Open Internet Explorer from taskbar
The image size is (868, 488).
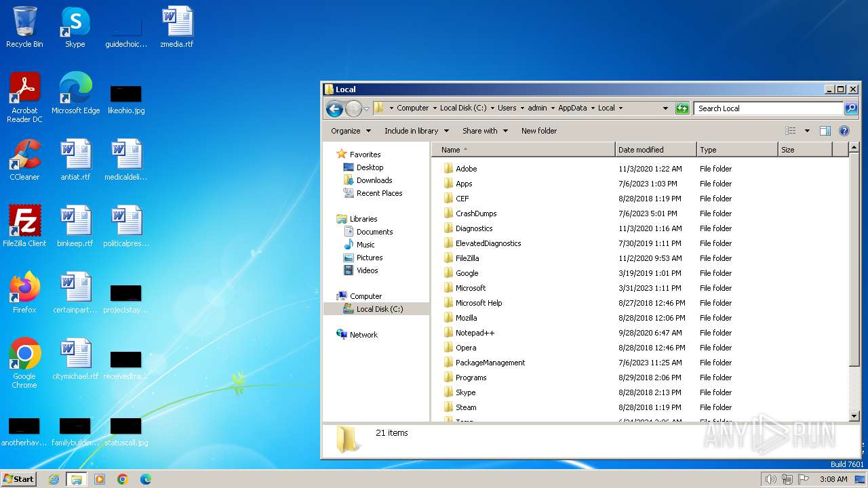coord(54,479)
